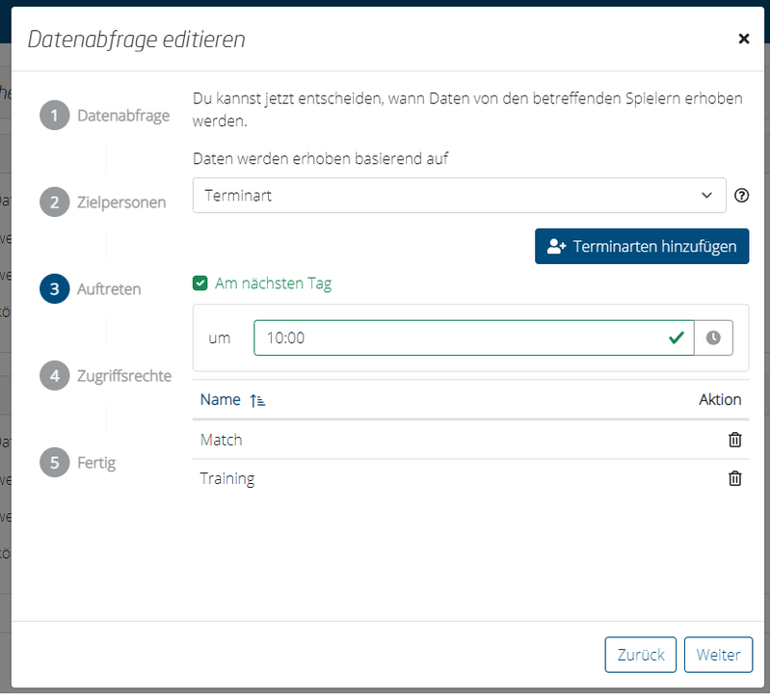Select step 3 Auftreten
Image resolution: width=771 pixels, height=700 pixels.
tap(91, 288)
